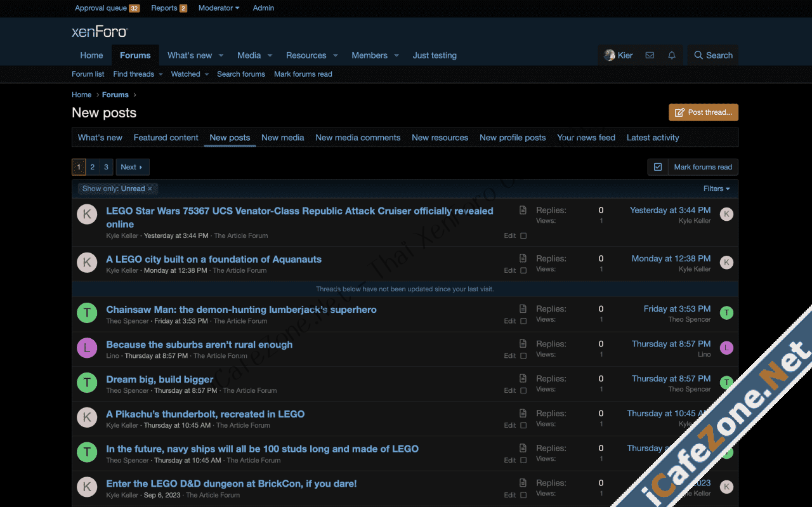Check the navy ships thread moderation checkbox
Image resolution: width=812 pixels, height=507 pixels.
tap(523, 461)
